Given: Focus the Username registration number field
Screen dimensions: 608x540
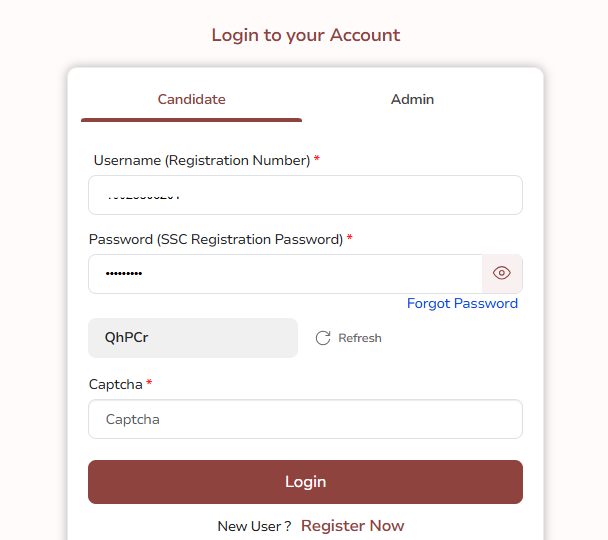Looking at the screenshot, I should (305, 195).
